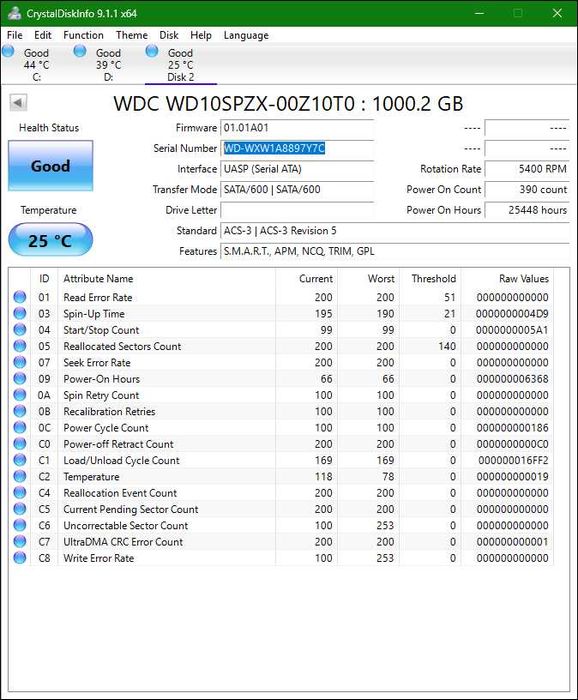Click raw value 000000016FF2 for Load/Unload Cycle
The width and height of the screenshot is (578, 700).
coord(513,460)
